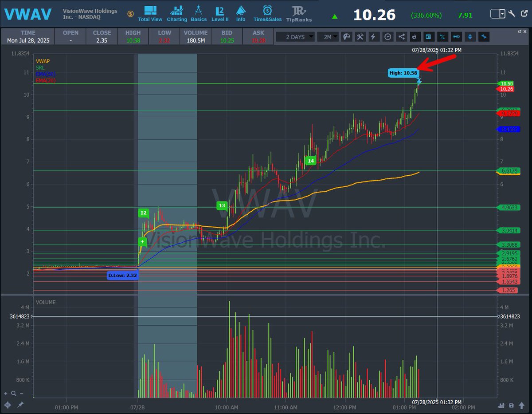This screenshot has height=414, width=532.
Task: Close the chart panel with small X
Action: click(x=525, y=32)
